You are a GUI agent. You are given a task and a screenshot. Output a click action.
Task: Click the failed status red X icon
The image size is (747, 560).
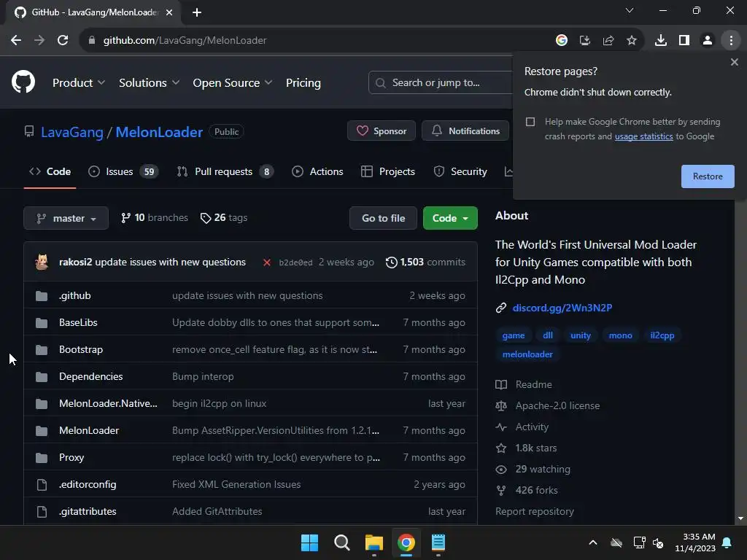pos(267,262)
